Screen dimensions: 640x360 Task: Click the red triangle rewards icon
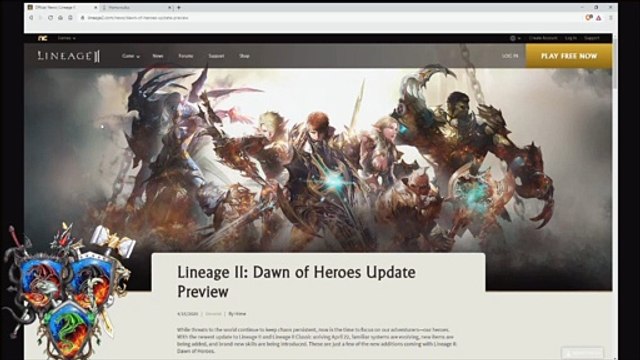(x=599, y=18)
